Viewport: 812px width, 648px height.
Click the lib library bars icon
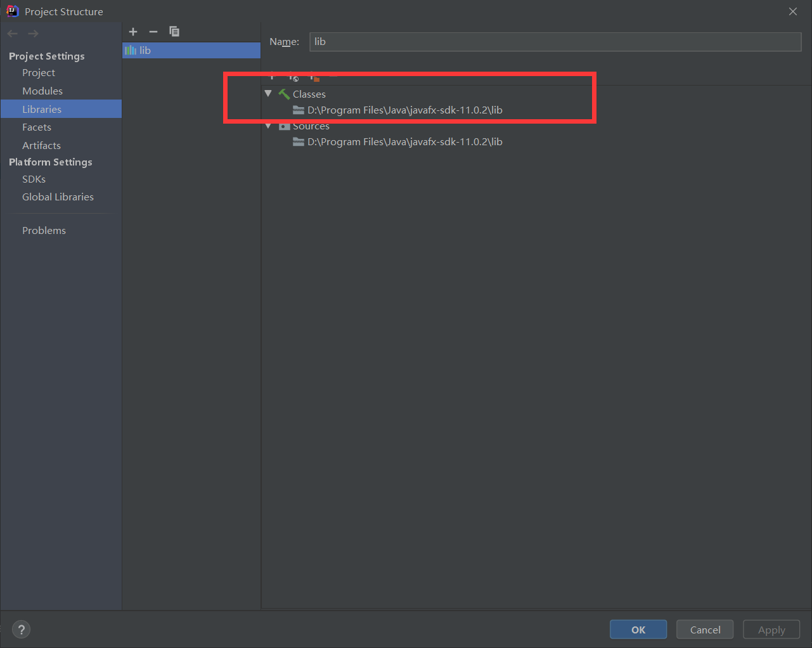(x=131, y=50)
